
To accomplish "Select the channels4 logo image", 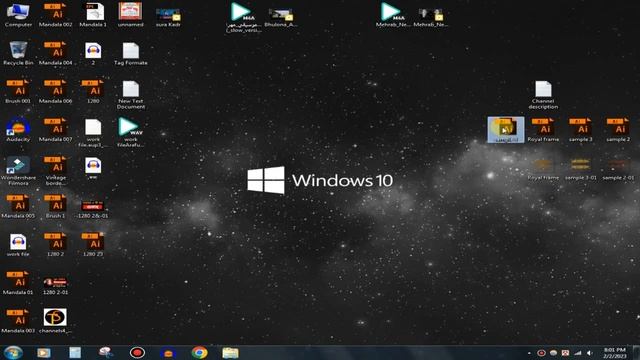I will [x=56, y=321].
